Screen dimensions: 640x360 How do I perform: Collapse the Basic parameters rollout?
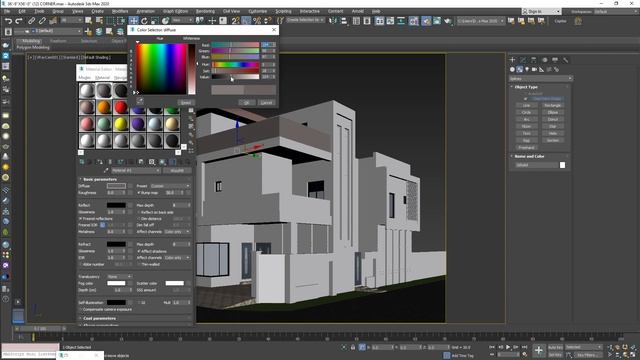[100, 179]
